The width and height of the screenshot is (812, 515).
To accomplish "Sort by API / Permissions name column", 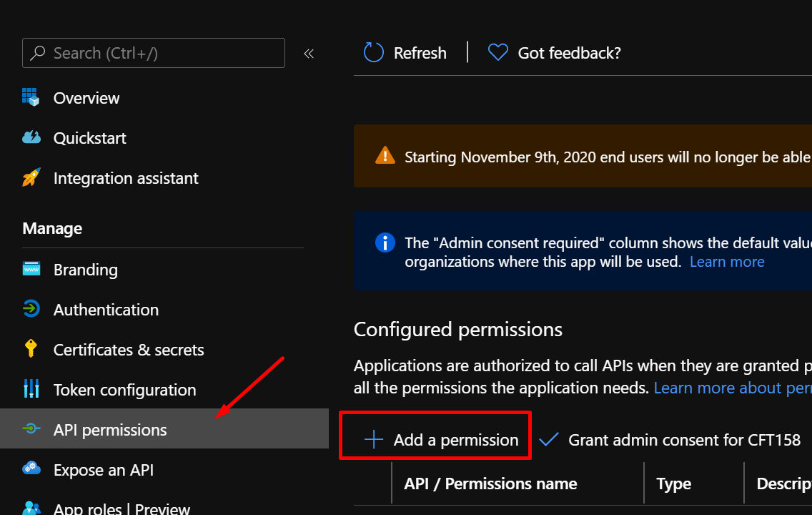I will [490, 484].
